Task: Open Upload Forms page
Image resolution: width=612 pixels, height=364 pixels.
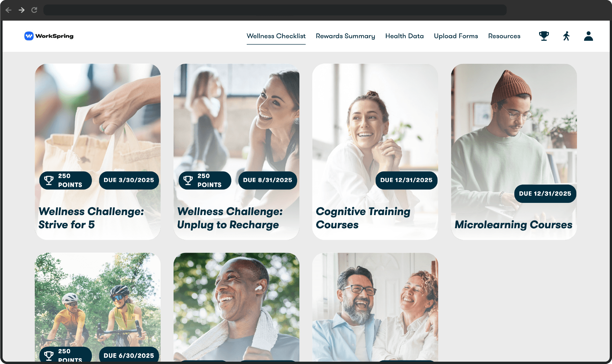Action: (x=456, y=36)
